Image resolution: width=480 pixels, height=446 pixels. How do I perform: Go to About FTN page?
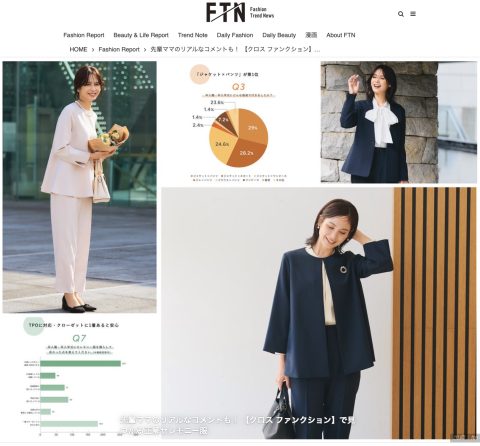click(341, 35)
